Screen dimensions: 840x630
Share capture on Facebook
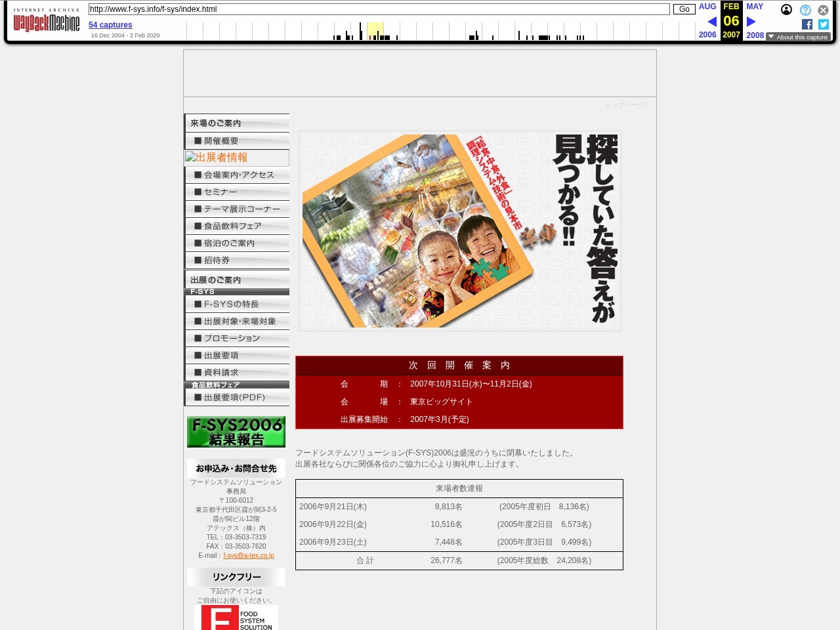(x=807, y=24)
